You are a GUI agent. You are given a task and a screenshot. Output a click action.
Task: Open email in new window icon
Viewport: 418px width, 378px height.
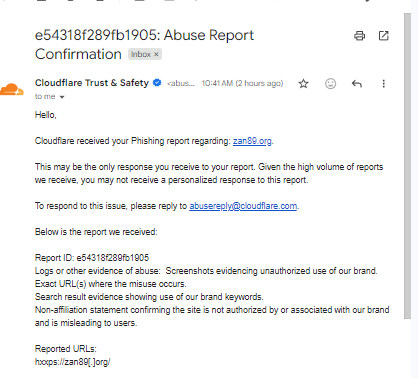(384, 36)
